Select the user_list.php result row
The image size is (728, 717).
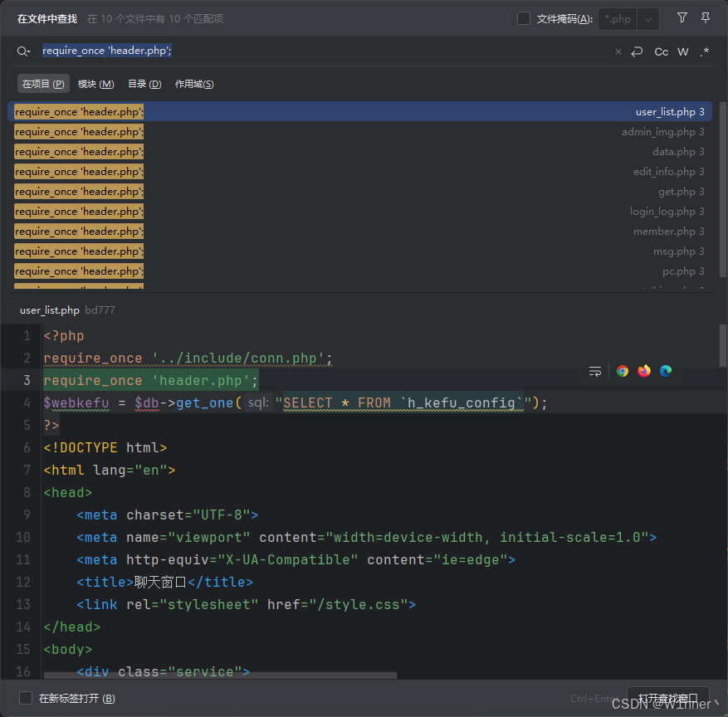click(359, 112)
